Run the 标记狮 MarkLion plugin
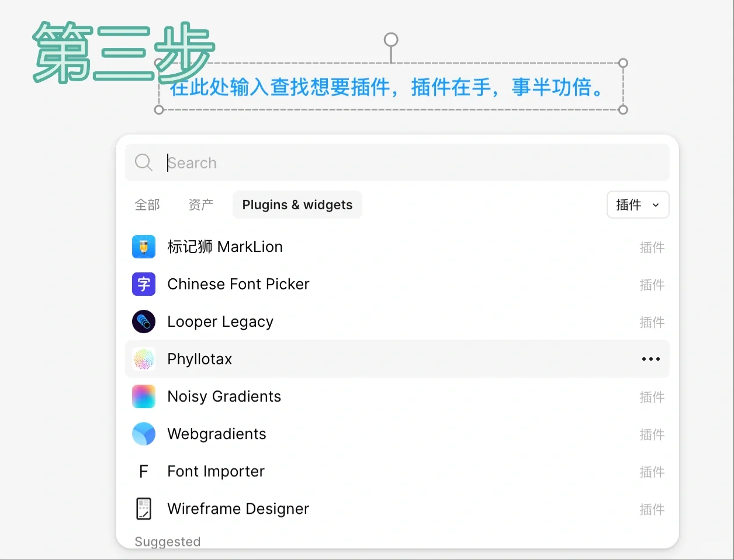Screen dimensions: 734x560 tap(397, 247)
